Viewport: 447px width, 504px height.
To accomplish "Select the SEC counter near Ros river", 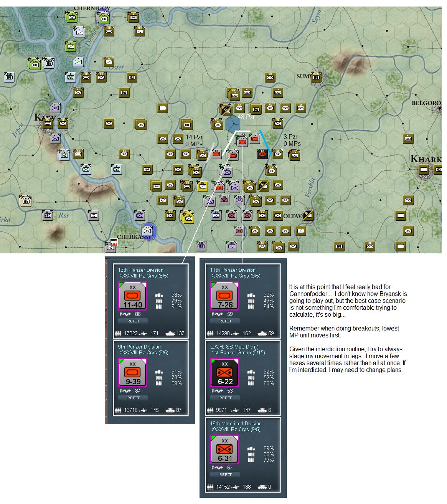I will tap(48, 215).
